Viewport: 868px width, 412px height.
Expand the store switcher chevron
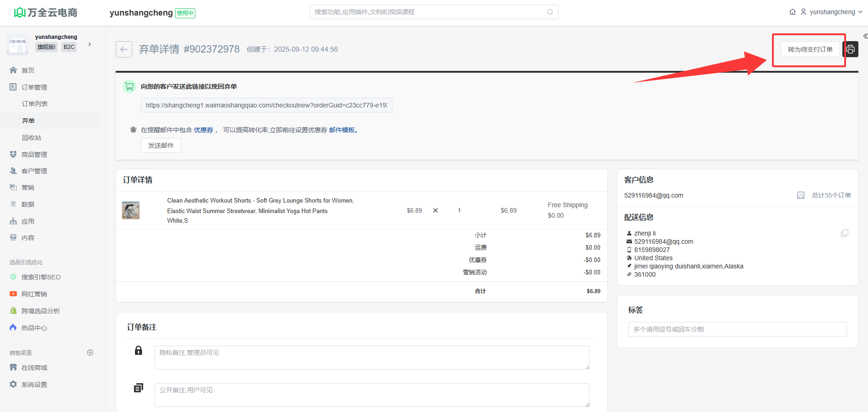[x=90, y=44]
